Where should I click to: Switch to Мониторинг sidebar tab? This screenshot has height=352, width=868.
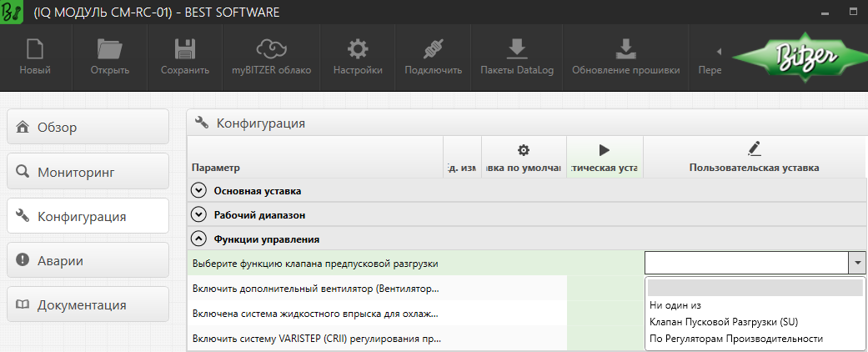point(88,172)
